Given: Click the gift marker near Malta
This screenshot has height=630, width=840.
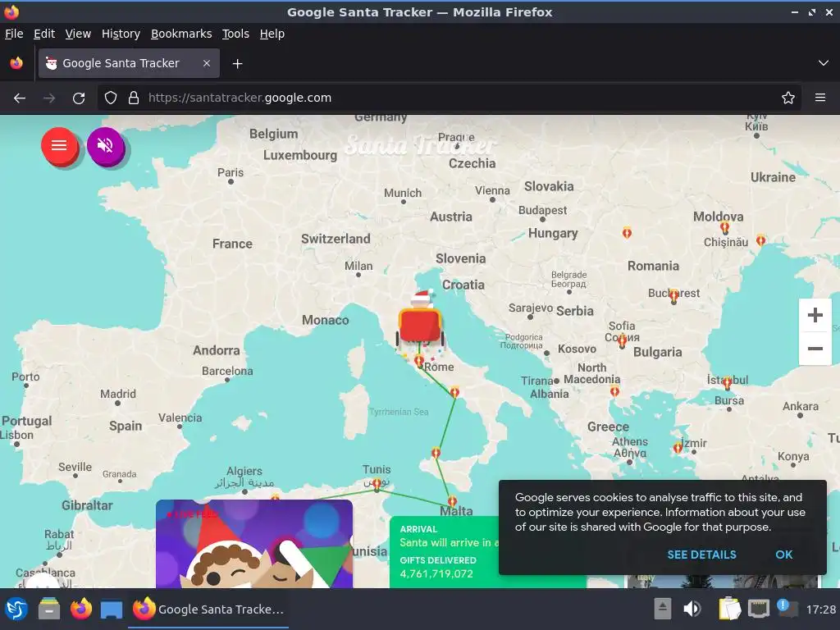Looking at the screenshot, I should (452, 501).
